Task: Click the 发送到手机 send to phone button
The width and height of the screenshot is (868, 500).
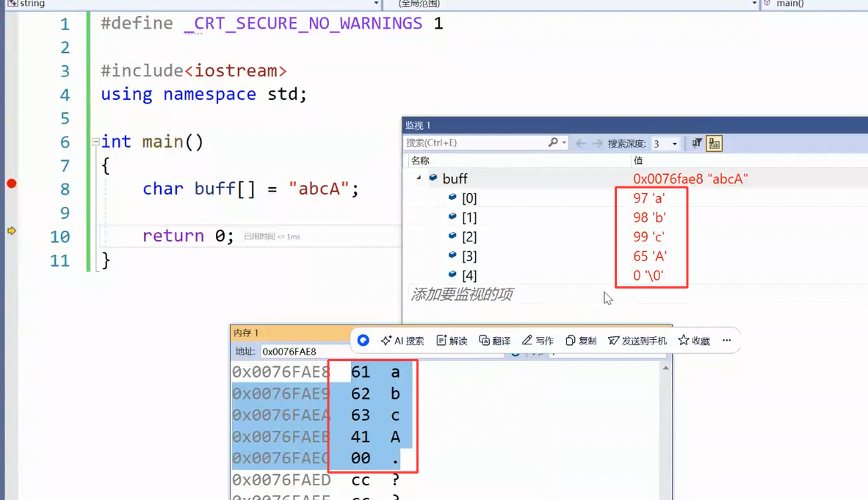Action: pyautogui.click(x=637, y=341)
